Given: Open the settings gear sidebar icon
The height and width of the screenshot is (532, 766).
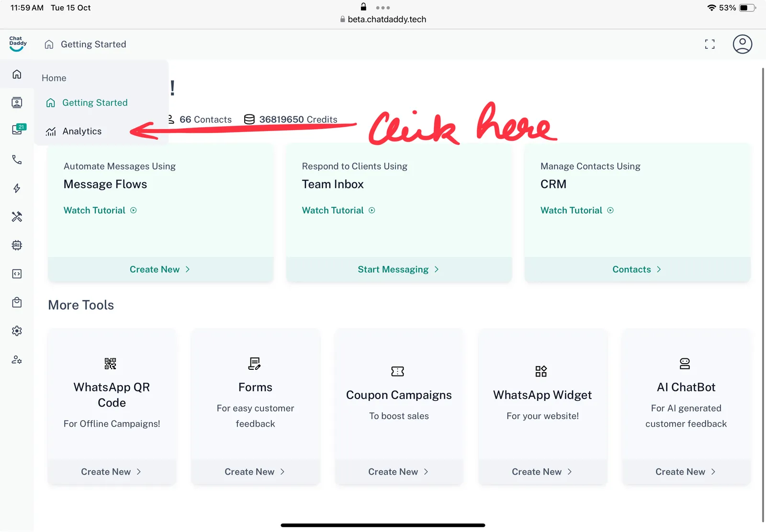Looking at the screenshot, I should (17, 331).
